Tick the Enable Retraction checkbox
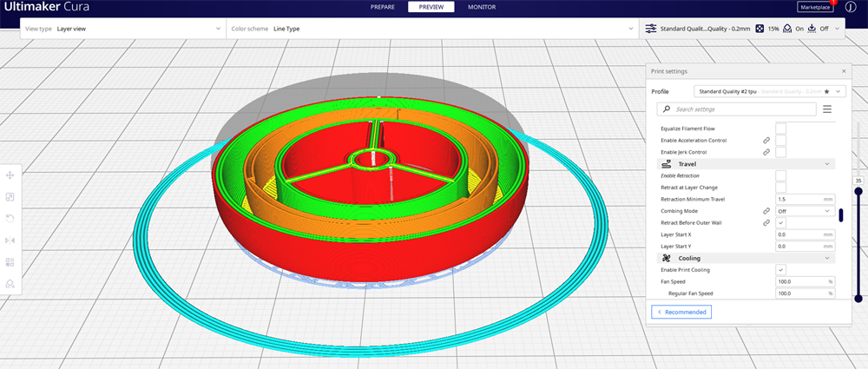This screenshot has width=868, height=369. [780, 175]
